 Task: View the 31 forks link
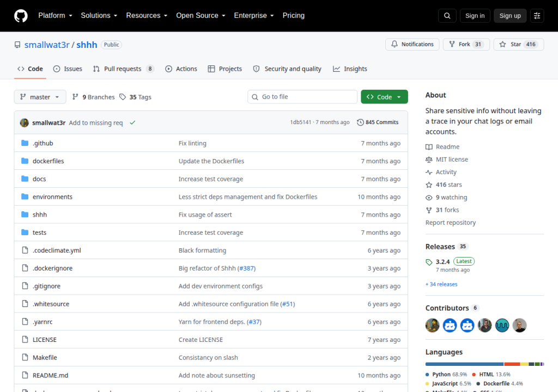click(442, 210)
